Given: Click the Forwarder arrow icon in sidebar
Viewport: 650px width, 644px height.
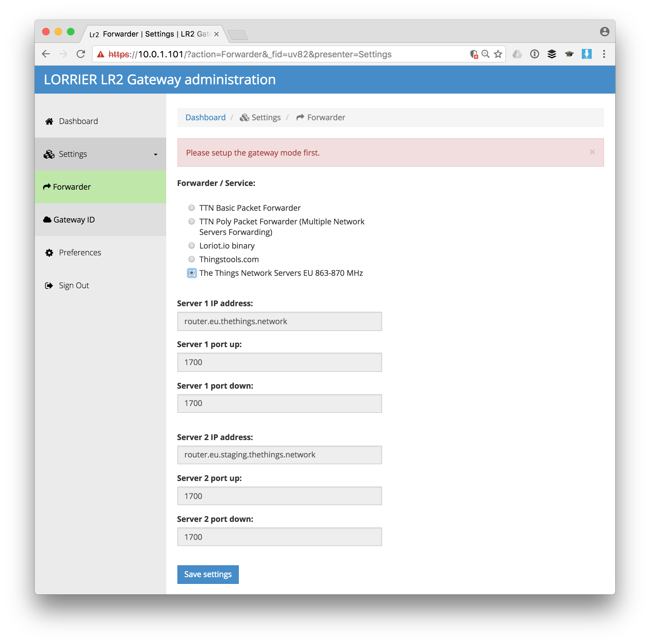Looking at the screenshot, I should (48, 186).
